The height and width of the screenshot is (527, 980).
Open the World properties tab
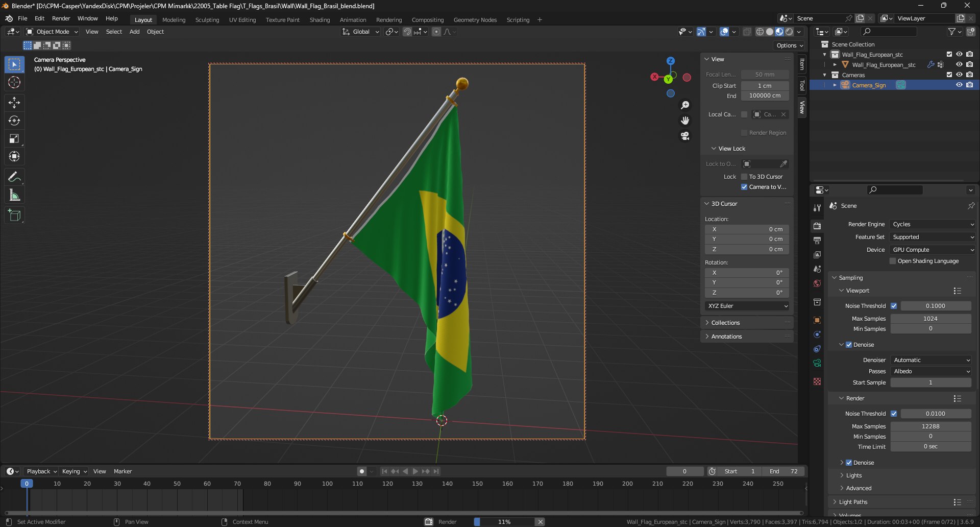817,283
